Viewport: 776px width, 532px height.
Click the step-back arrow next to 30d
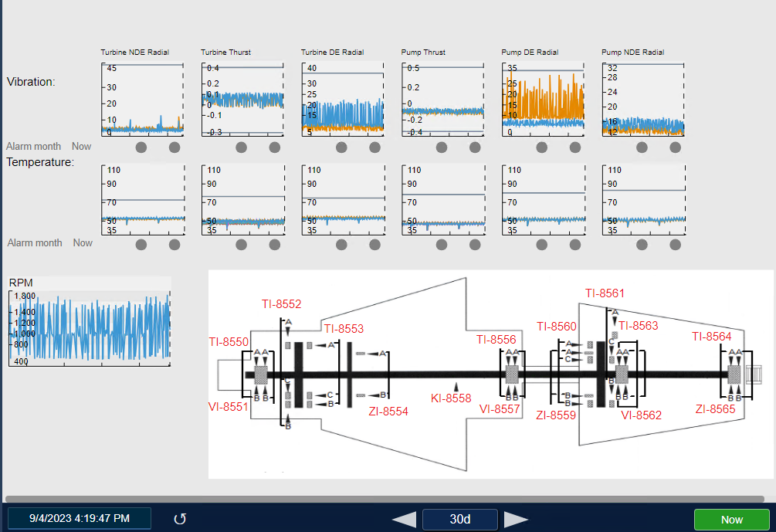point(404,519)
